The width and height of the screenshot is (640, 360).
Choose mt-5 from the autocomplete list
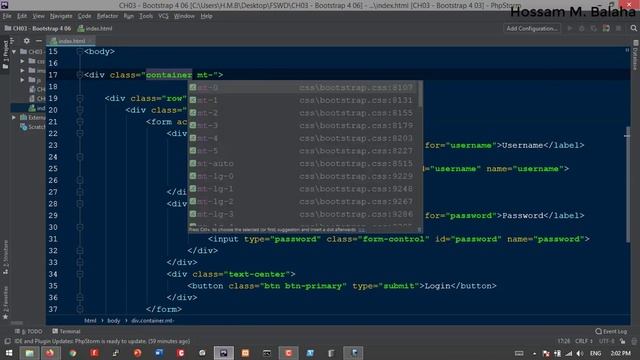[x=303, y=151]
